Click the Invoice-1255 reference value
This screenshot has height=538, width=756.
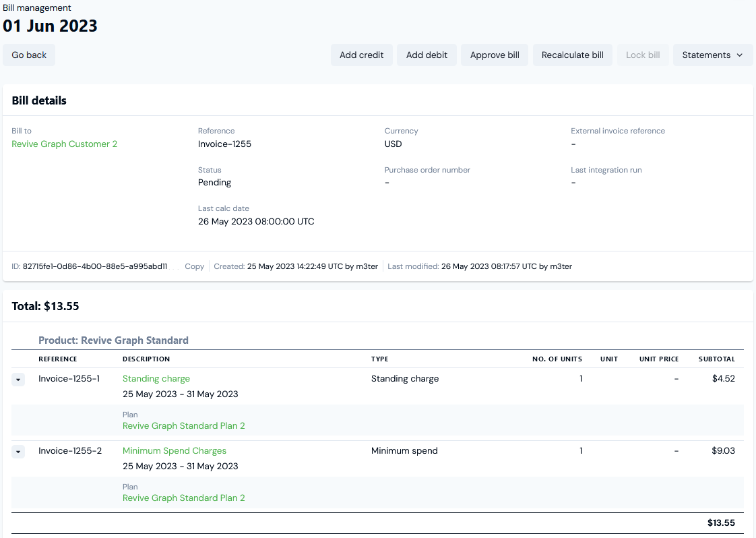(x=224, y=144)
